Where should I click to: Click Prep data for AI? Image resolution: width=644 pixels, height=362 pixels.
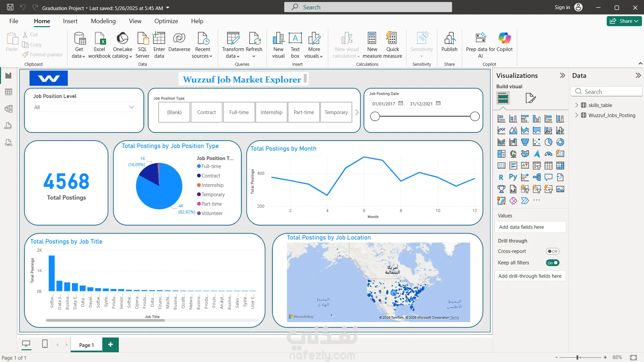point(481,45)
